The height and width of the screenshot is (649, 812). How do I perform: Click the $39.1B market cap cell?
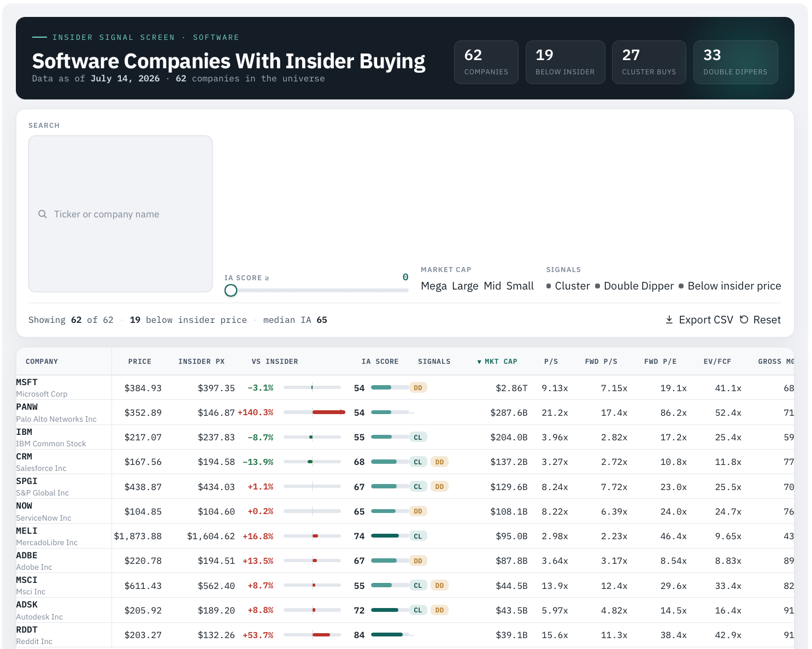[511, 635]
